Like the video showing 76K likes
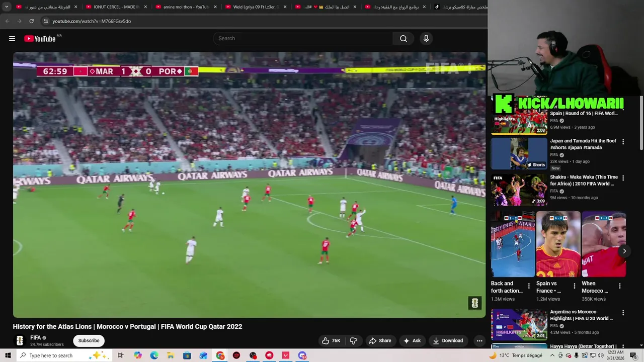This screenshot has height=362, width=644. pos(331,340)
